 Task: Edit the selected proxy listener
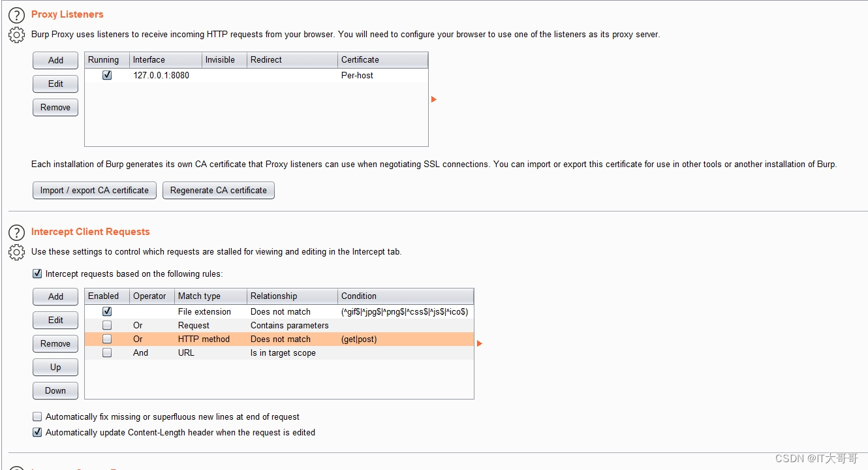pos(55,84)
